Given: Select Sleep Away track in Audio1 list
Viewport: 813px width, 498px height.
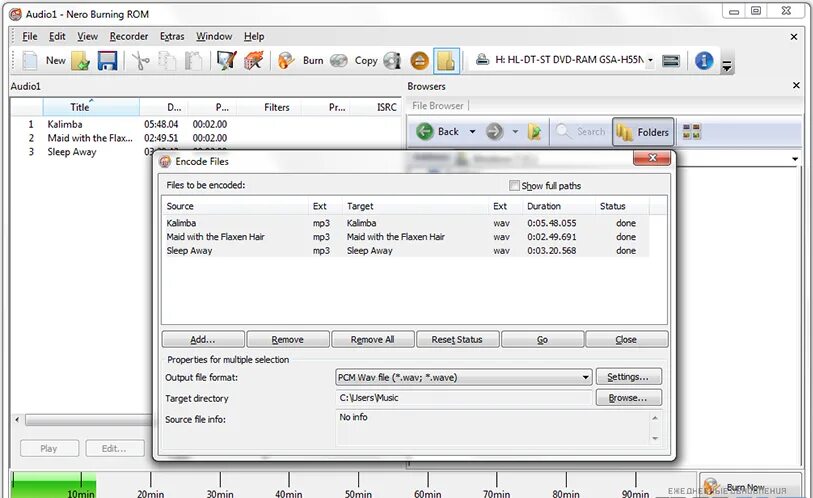Looking at the screenshot, I should (x=72, y=152).
